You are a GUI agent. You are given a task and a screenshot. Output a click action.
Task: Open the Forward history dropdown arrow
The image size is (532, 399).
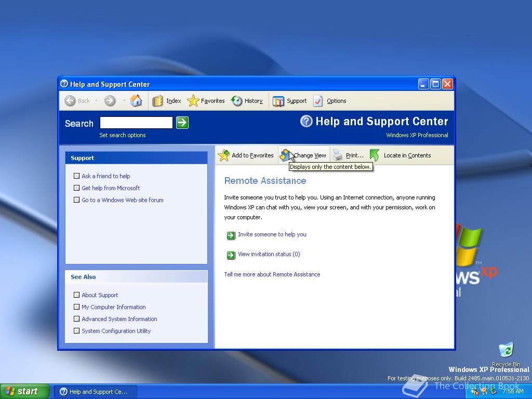[x=124, y=101]
